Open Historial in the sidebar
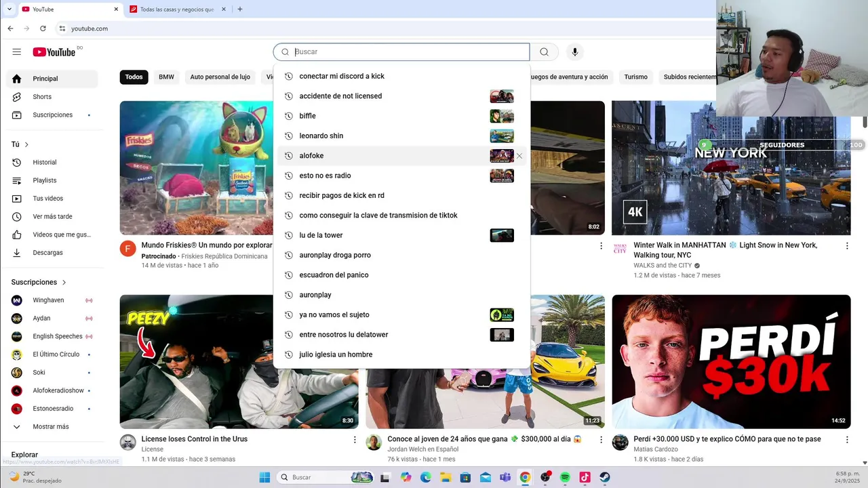This screenshot has width=868, height=488. click(x=52, y=163)
